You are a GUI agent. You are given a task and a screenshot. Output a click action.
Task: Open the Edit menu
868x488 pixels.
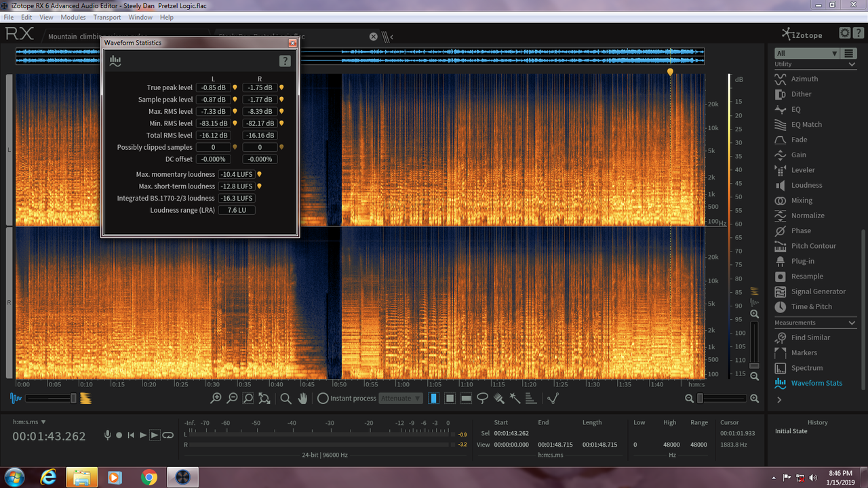pos(26,18)
